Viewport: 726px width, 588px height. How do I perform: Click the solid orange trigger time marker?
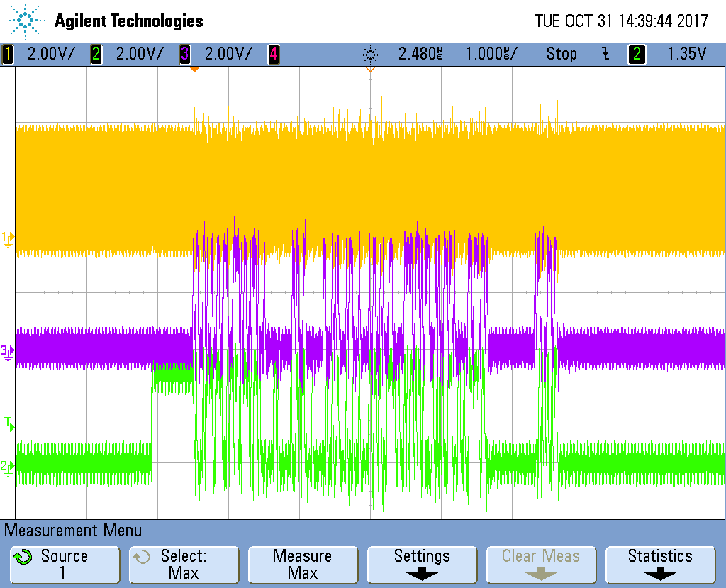(194, 70)
